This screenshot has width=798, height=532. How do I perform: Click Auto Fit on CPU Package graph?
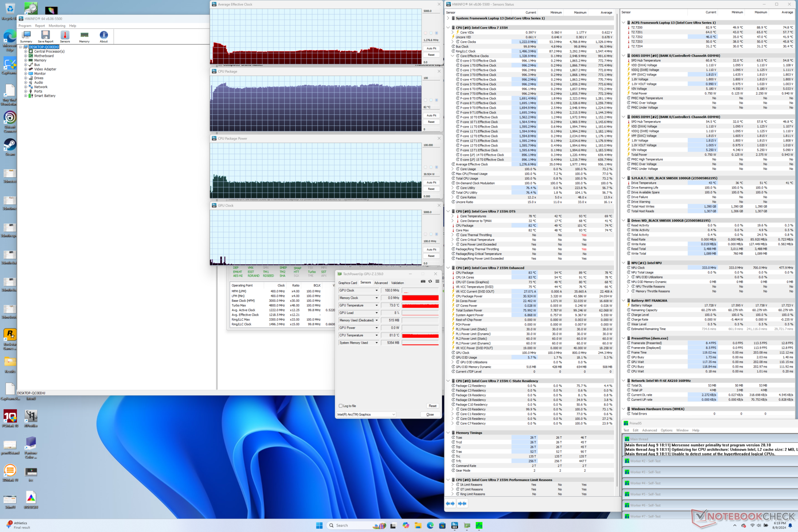tap(431, 115)
